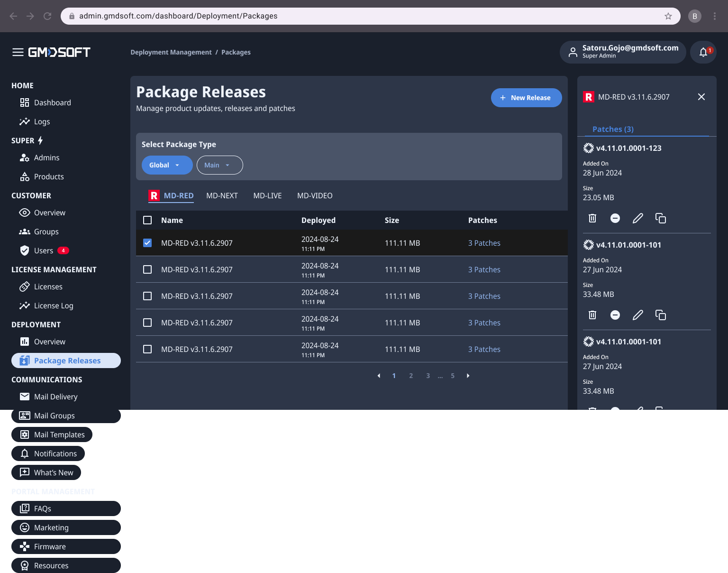Screen dimensions: 728x573
Task: Click the browser address bar
Action: [x=370, y=16]
